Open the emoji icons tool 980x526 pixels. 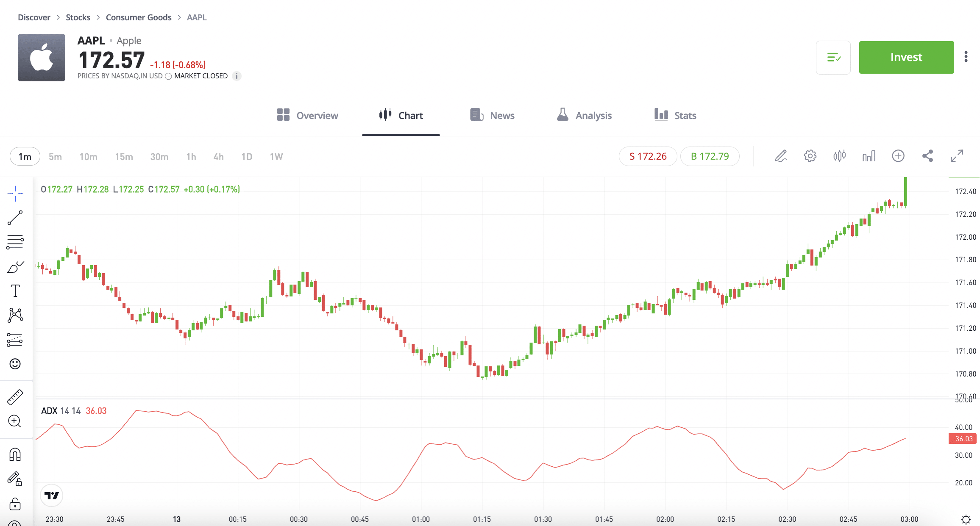(15, 364)
